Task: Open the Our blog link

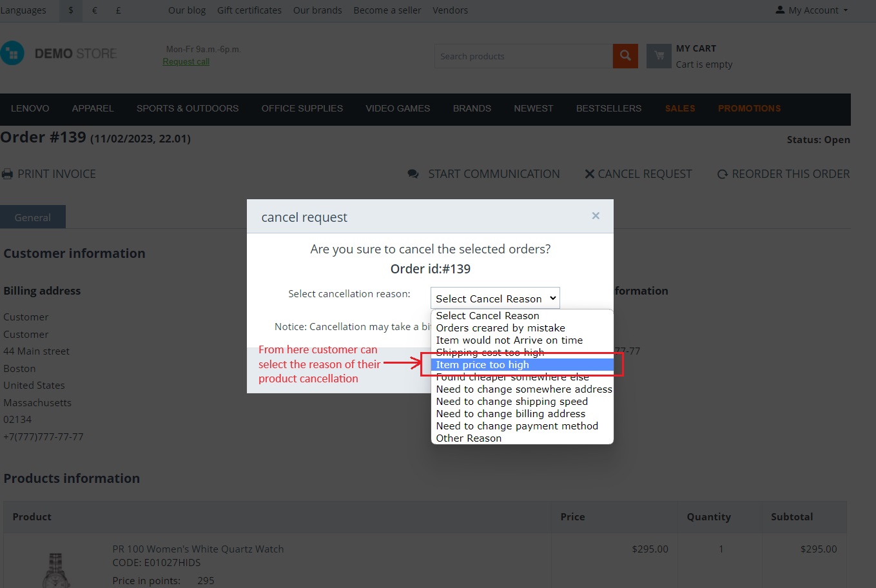Action: pyautogui.click(x=187, y=10)
